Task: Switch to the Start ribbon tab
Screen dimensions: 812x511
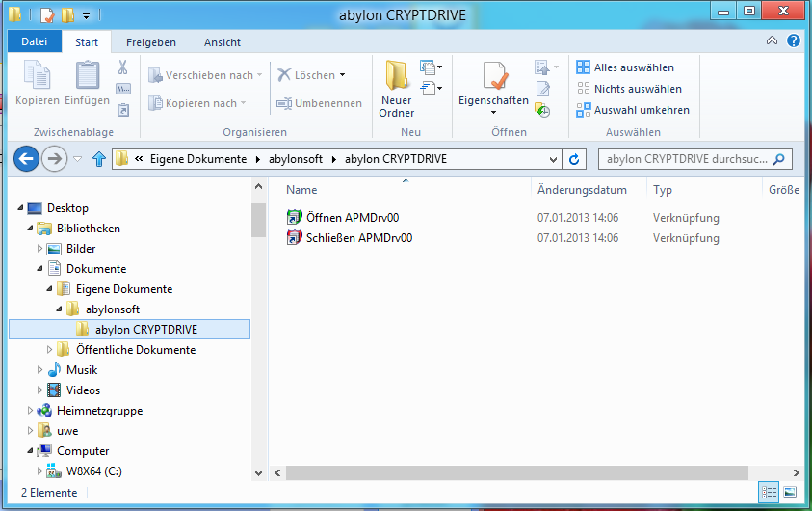Action: pos(87,42)
